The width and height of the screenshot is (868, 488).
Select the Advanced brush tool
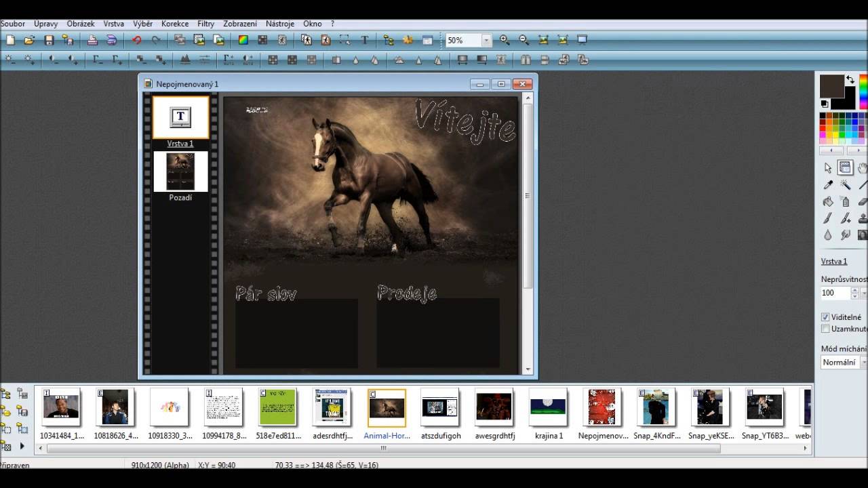click(x=845, y=218)
